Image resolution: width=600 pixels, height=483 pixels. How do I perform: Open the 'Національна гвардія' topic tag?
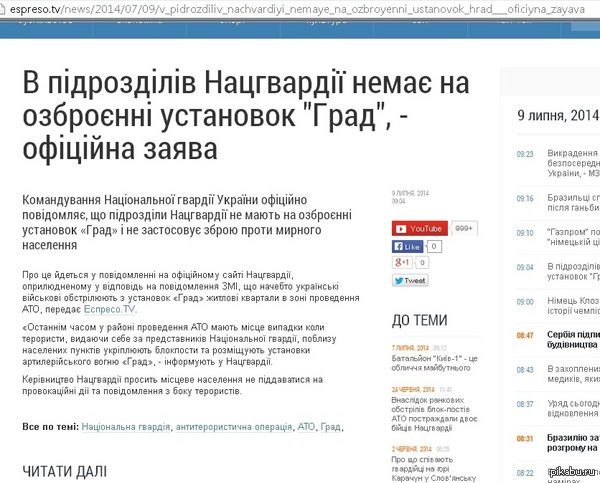[124, 427]
